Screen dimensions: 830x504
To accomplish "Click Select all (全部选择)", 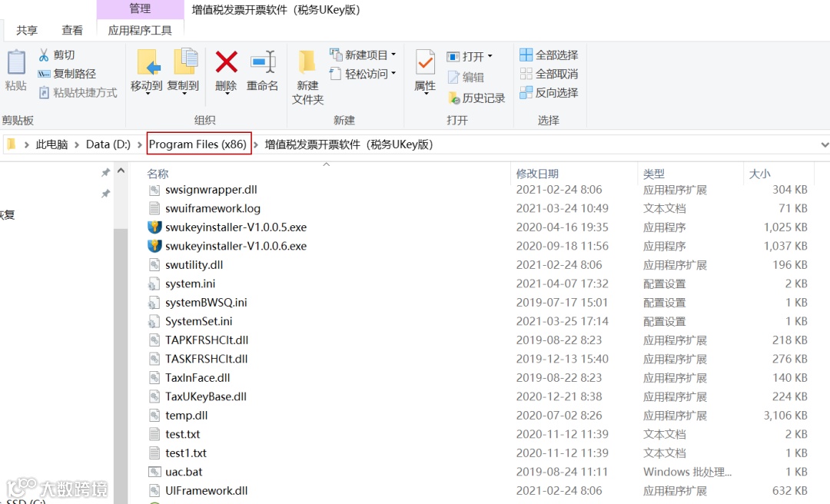I will 549,55.
